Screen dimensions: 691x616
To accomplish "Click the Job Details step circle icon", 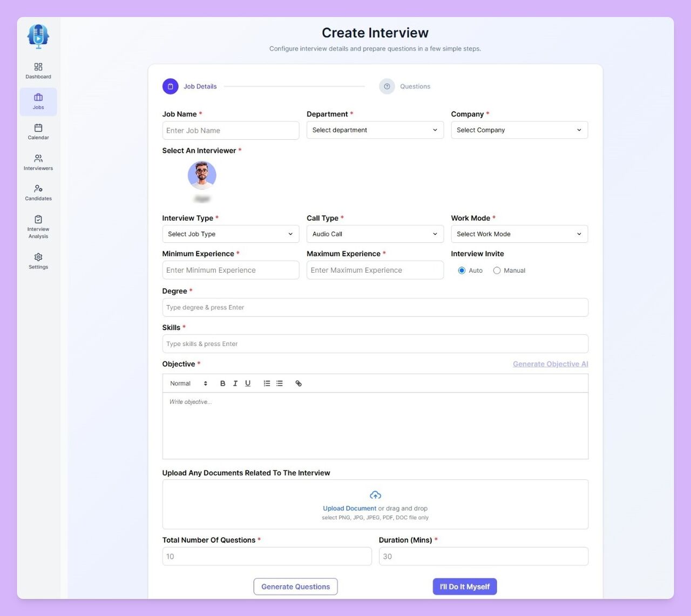I will tap(170, 86).
